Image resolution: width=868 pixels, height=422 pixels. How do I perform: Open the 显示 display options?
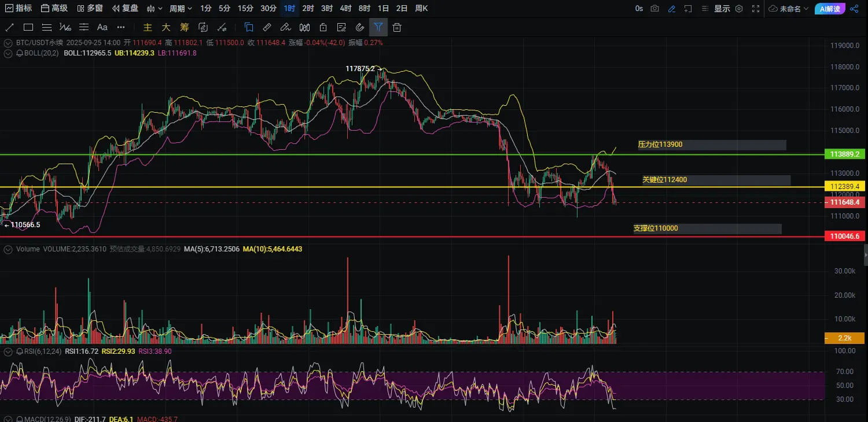coord(722,8)
